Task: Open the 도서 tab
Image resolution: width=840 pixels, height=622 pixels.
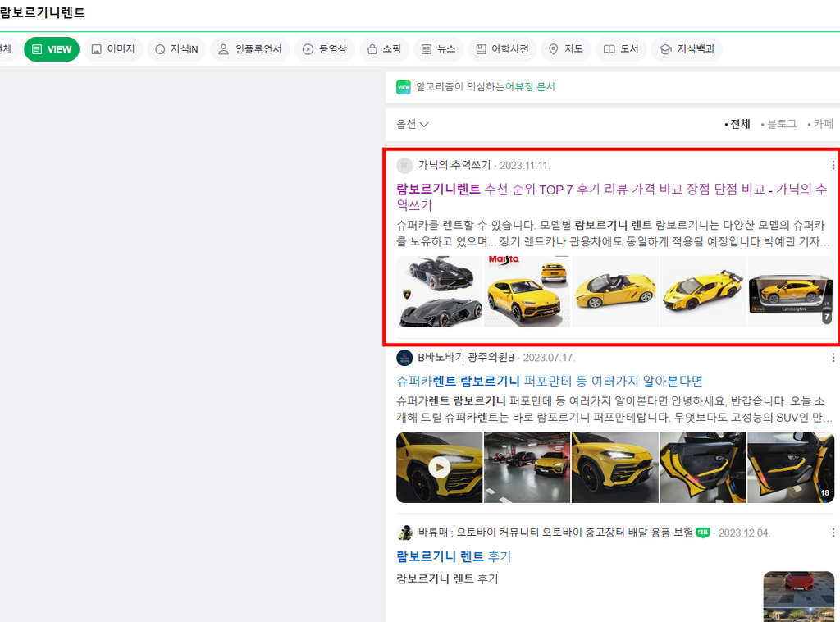Action: click(x=621, y=49)
